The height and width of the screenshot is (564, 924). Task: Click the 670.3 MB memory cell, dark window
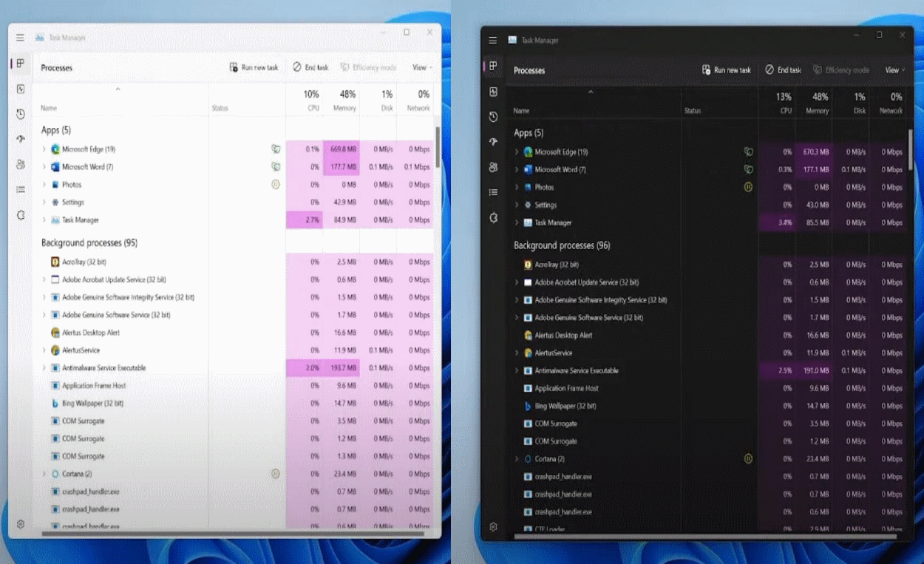(x=814, y=152)
